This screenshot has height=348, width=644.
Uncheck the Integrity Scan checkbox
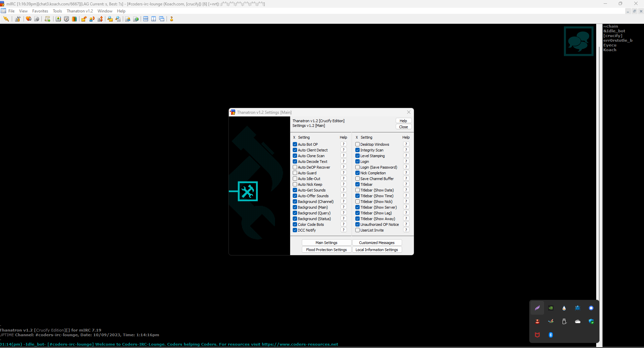point(357,150)
